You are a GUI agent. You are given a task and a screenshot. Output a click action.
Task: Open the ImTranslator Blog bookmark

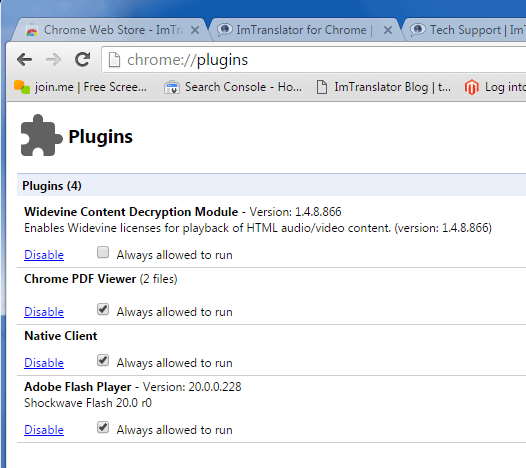pyautogui.click(x=384, y=87)
